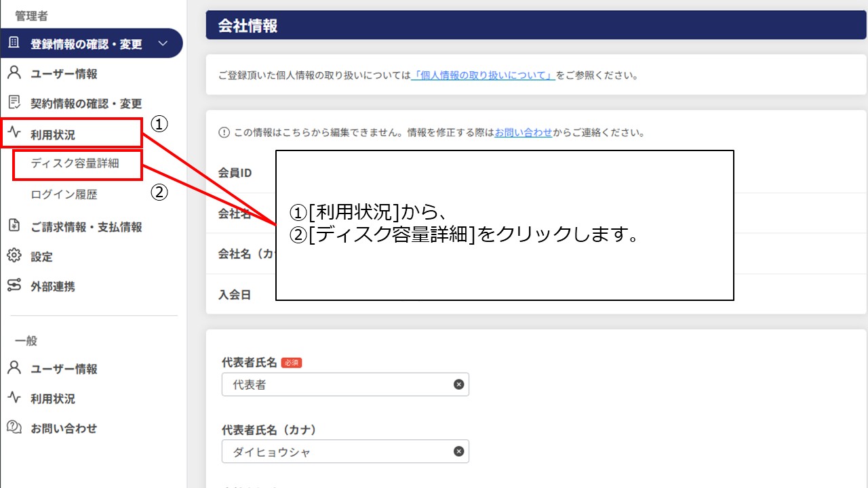Focus the 代表者氏名（カナ） field containing ダイヒョウシャ
The image size is (868, 488).
tap(345, 451)
